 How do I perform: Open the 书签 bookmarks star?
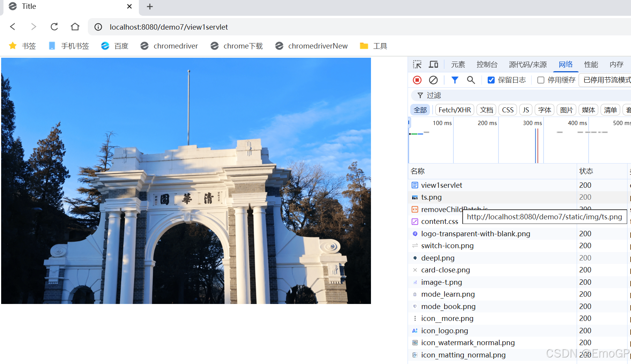pos(22,46)
